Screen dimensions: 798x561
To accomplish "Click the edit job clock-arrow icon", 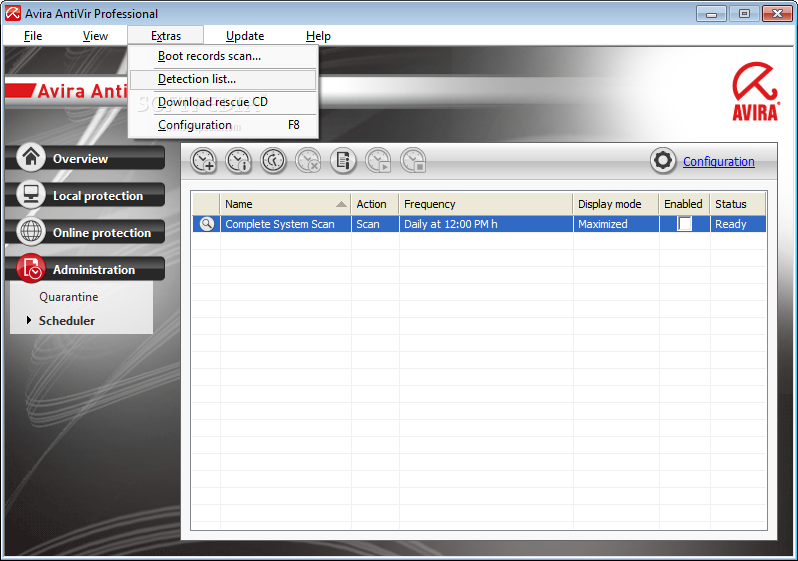I will pos(273,161).
